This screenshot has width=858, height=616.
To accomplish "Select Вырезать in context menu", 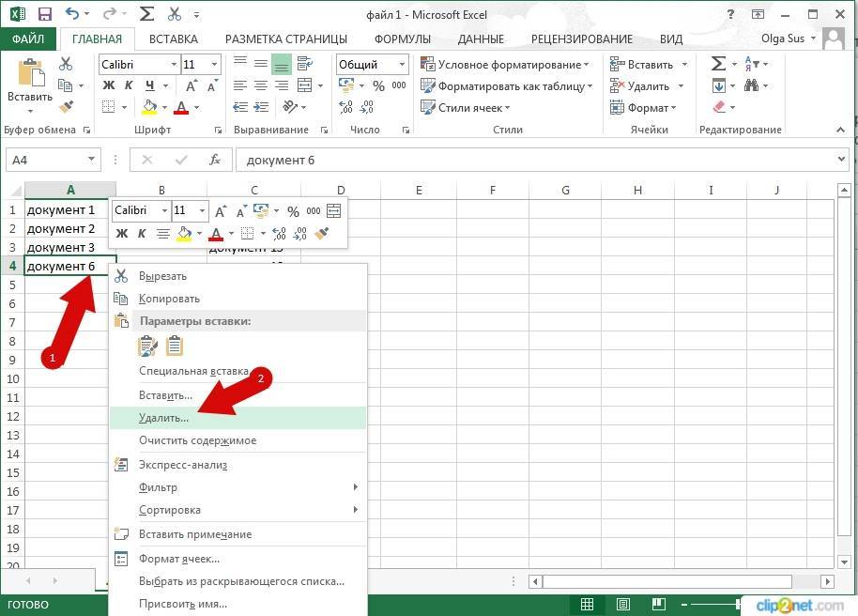I will (x=237, y=276).
